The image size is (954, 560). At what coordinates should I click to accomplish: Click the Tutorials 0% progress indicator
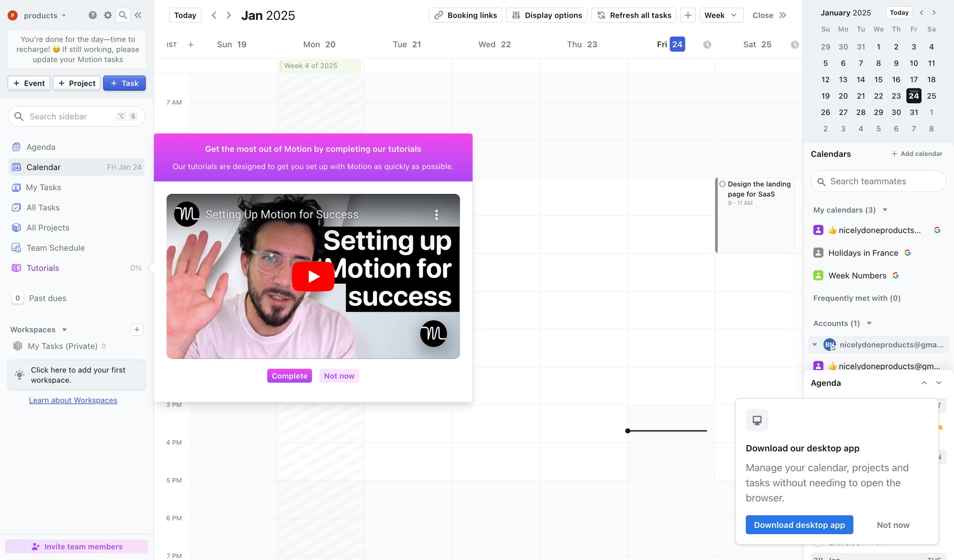tap(136, 268)
